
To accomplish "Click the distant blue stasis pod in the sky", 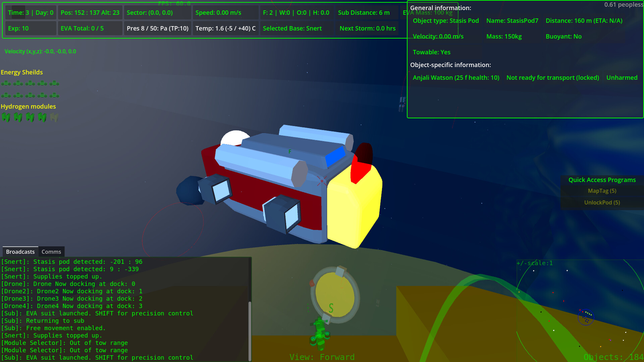I will pyautogui.click(x=402, y=104).
